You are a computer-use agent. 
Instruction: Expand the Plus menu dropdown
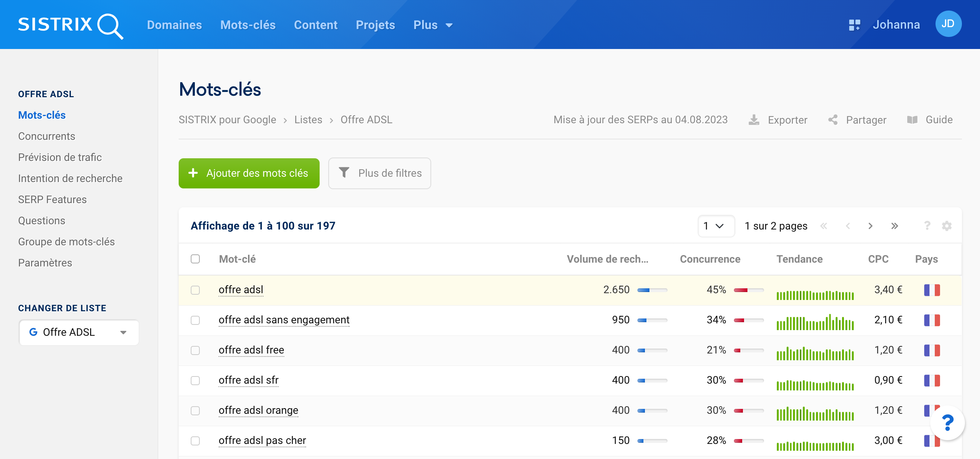pos(433,25)
